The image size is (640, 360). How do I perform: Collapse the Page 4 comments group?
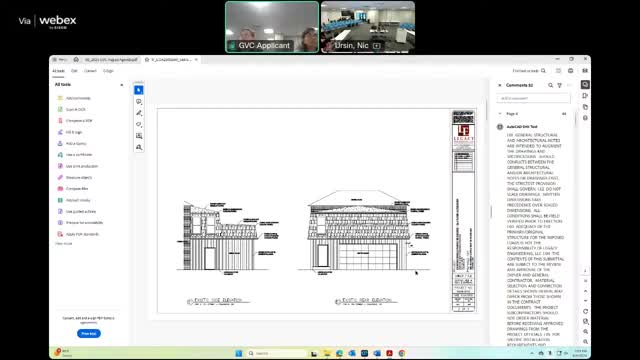[500, 114]
